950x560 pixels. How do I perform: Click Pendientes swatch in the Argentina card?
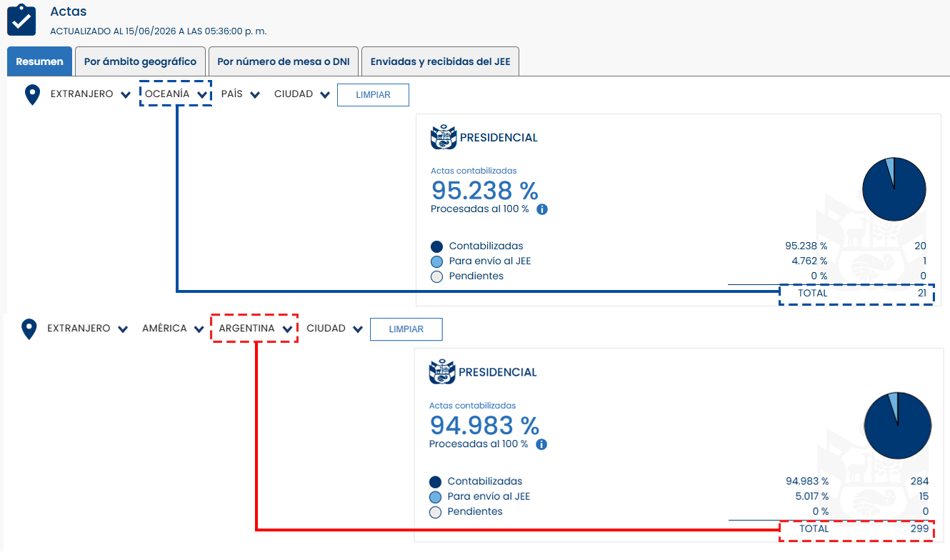[x=436, y=512]
